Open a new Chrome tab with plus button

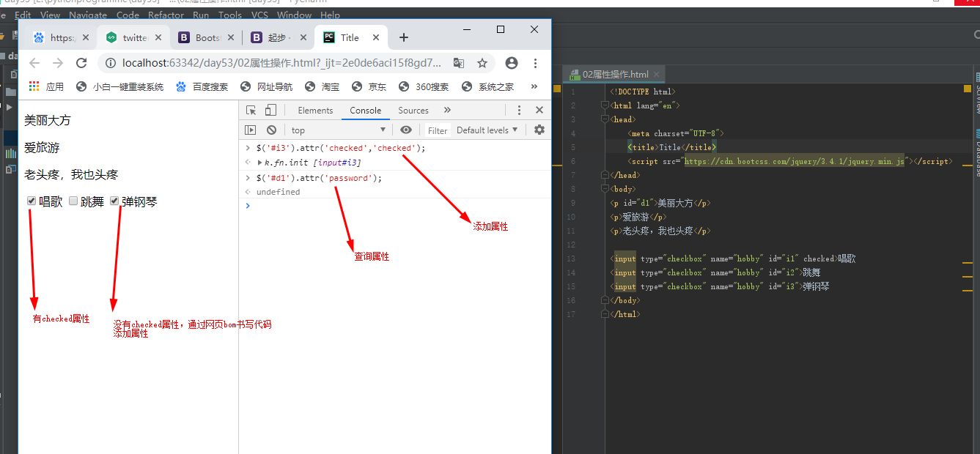point(403,37)
